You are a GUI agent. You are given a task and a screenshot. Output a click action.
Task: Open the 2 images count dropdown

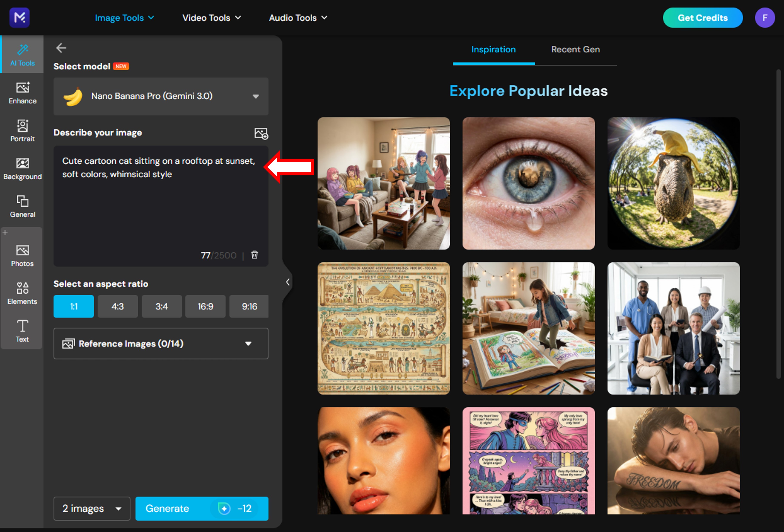tap(92, 508)
